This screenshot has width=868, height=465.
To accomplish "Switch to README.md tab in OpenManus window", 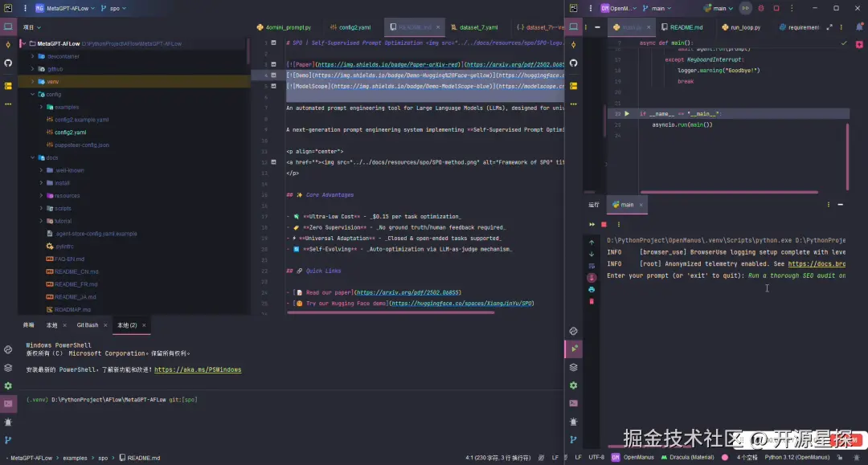I will (682, 27).
